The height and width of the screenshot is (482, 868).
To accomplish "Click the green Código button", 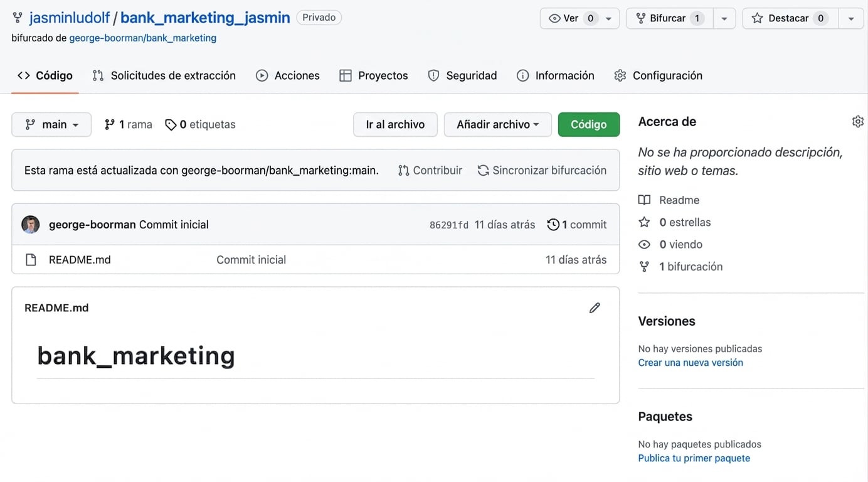I will (x=589, y=124).
